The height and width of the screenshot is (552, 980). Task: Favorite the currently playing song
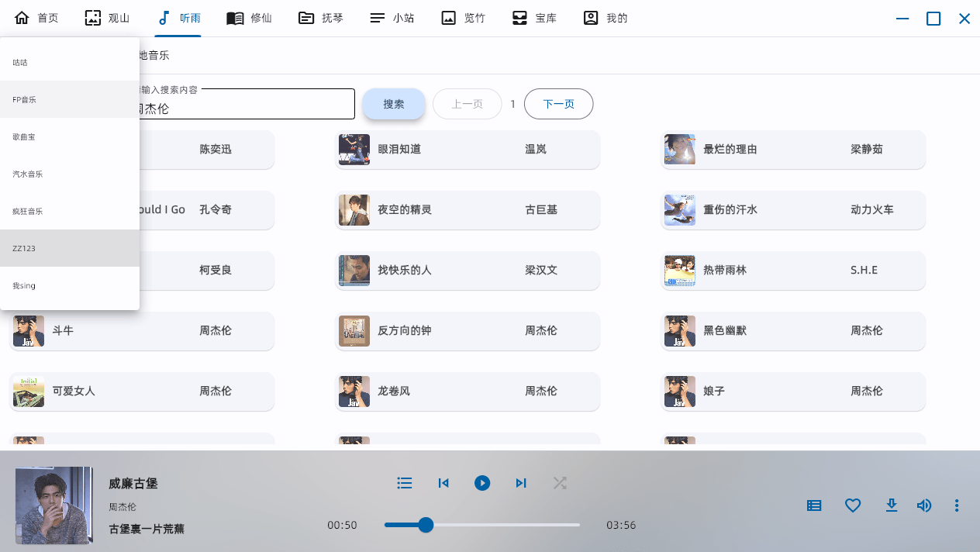tap(853, 505)
